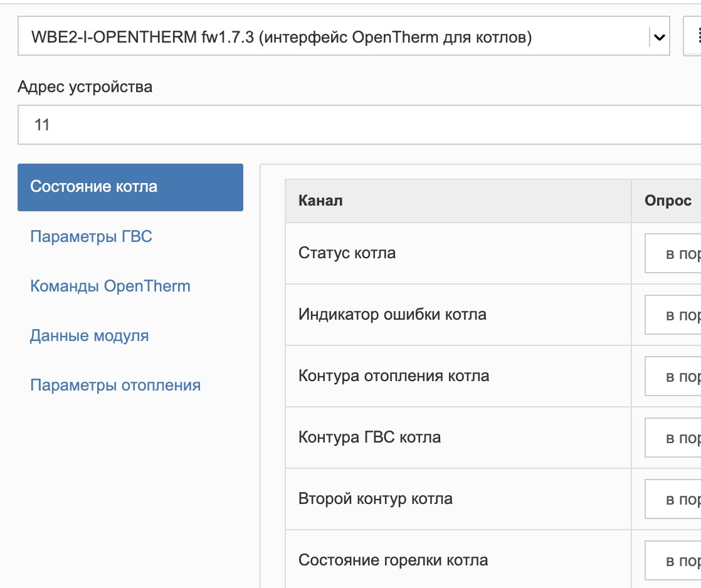Screen dimensions: 701x588
Task: Switch to Команды OpenTherm tab
Action: tap(110, 286)
